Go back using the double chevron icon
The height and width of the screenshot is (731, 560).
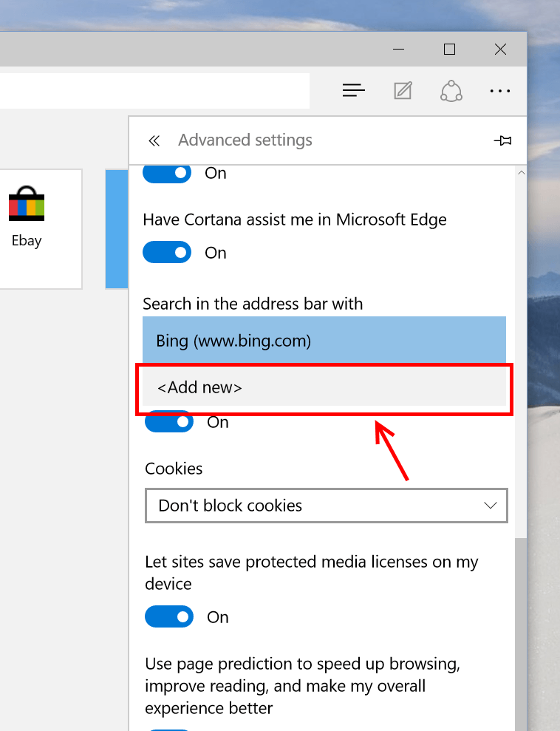click(154, 140)
